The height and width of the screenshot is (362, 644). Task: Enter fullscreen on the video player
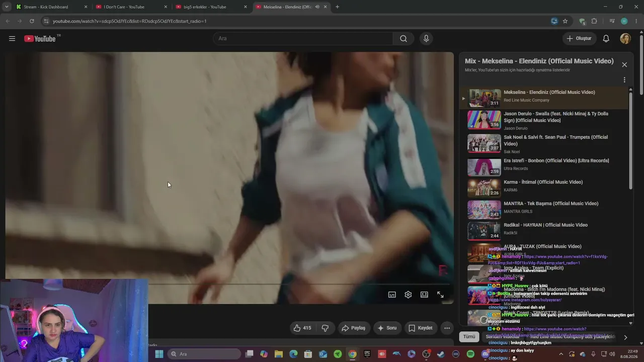440,295
